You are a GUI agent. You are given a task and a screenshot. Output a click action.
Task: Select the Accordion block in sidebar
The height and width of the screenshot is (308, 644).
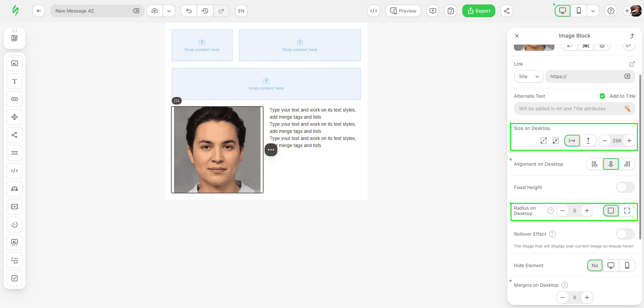tap(15, 260)
